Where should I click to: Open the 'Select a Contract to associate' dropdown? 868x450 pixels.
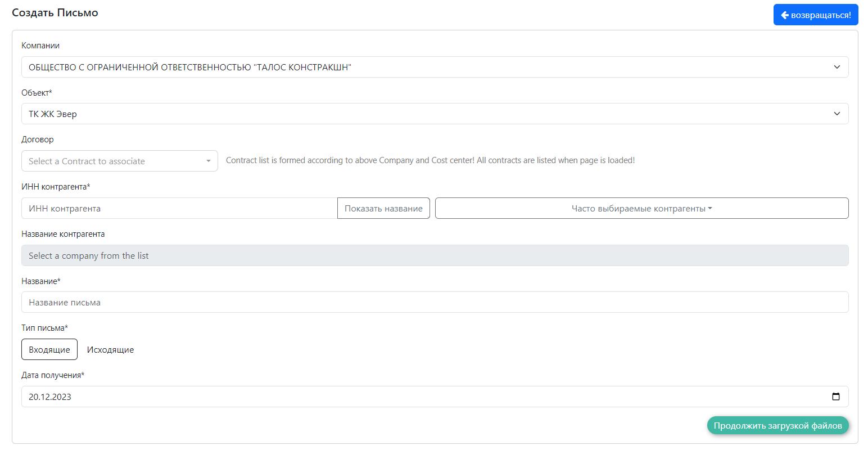tap(120, 161)
